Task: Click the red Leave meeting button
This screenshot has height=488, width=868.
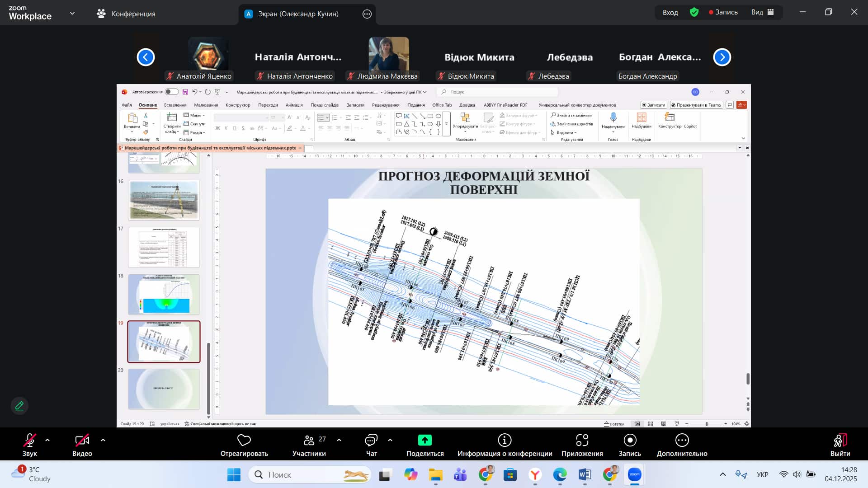Action: point(840,440)
